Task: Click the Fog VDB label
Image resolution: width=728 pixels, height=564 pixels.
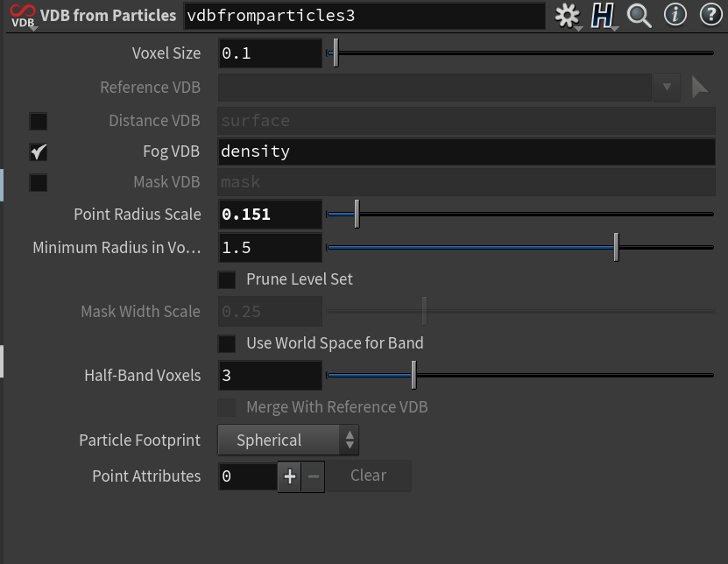Action: pyautogui.click(x=172, y=152)
